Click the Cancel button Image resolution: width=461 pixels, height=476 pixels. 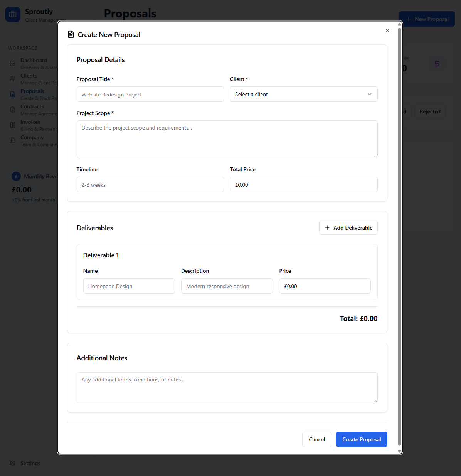point(316,439)
